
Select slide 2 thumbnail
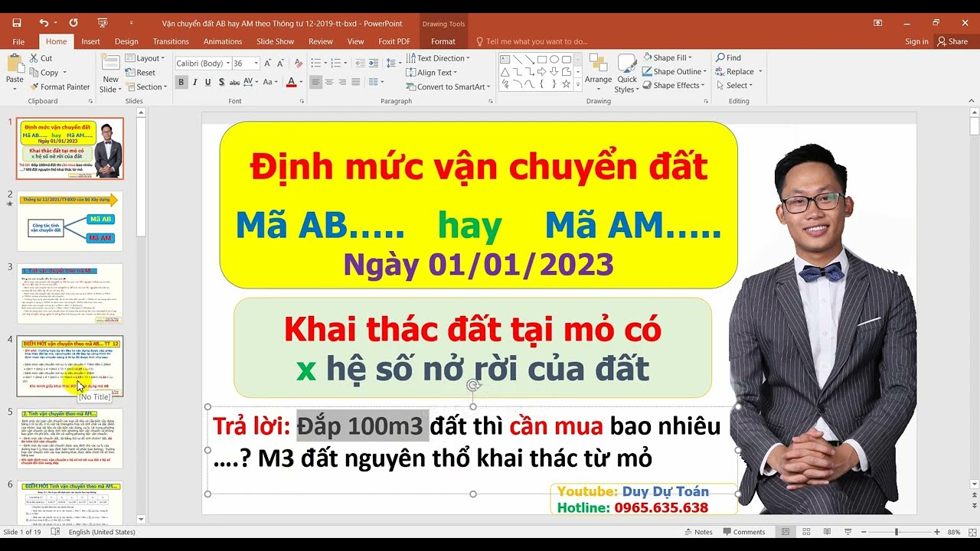(70, 220)
